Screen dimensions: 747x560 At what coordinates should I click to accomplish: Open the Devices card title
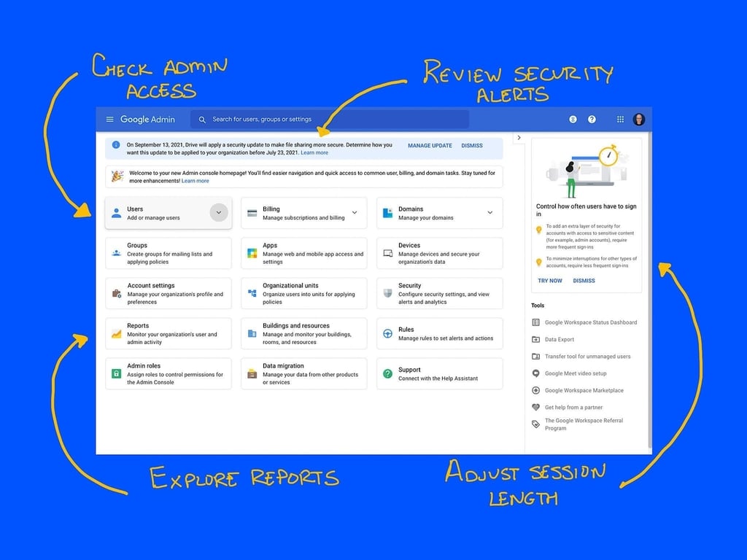point(409,245)
